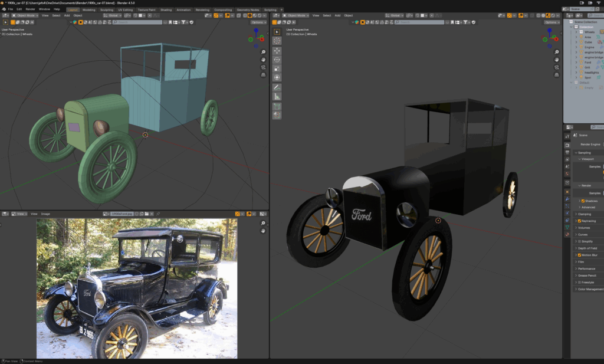Collapse the Sampling panel

click(584, 153)
